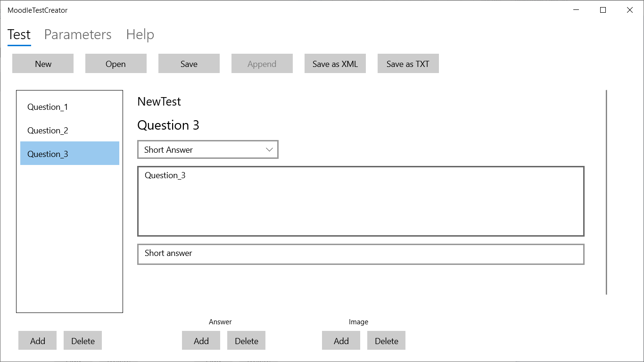Switch to the Parameters tab

[x=78, y=34]
